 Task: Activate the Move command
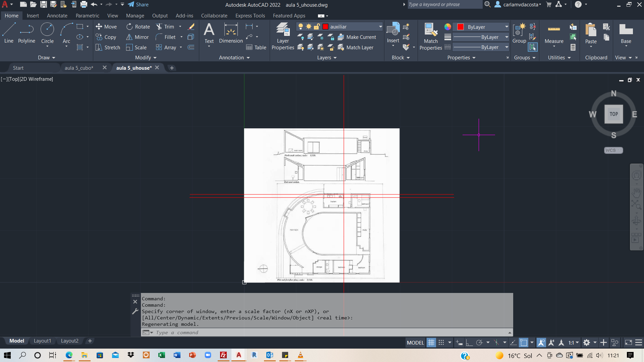[x=106, y=26]
